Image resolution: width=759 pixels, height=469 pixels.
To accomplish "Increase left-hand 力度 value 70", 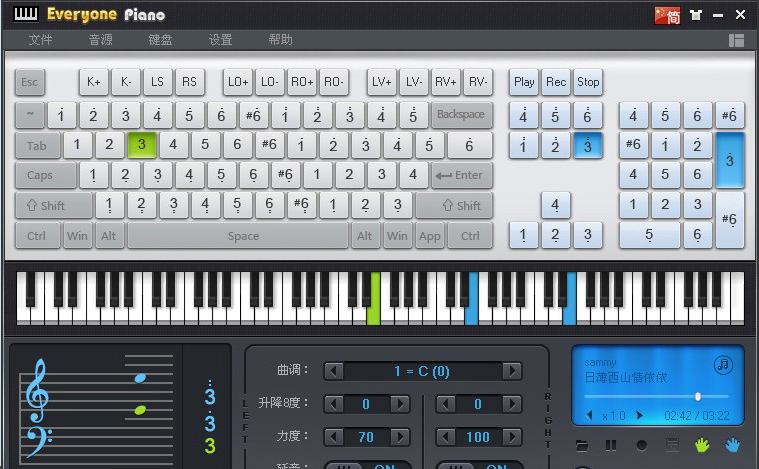I will click(400, 437).
